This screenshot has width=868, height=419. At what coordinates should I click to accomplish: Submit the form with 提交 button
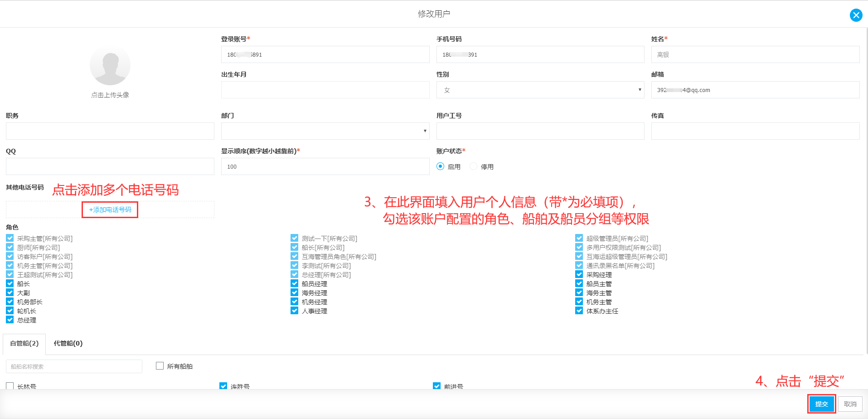pos(821,404)
